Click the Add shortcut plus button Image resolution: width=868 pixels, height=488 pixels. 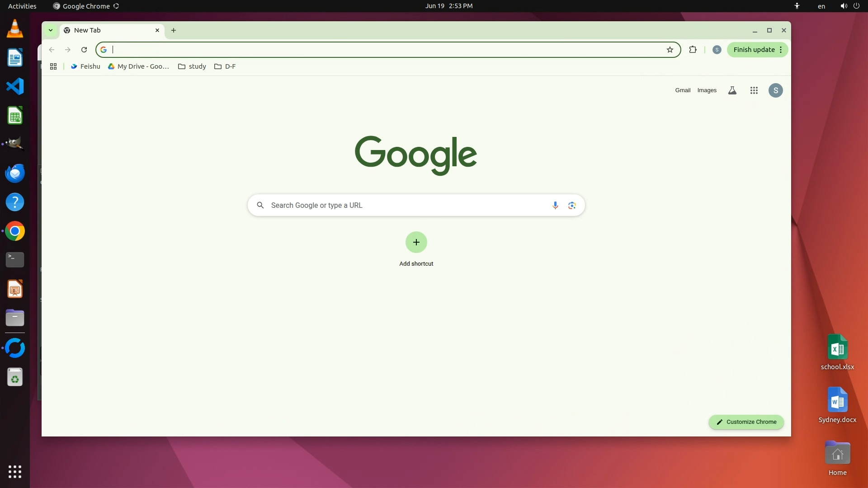(416, 242)
